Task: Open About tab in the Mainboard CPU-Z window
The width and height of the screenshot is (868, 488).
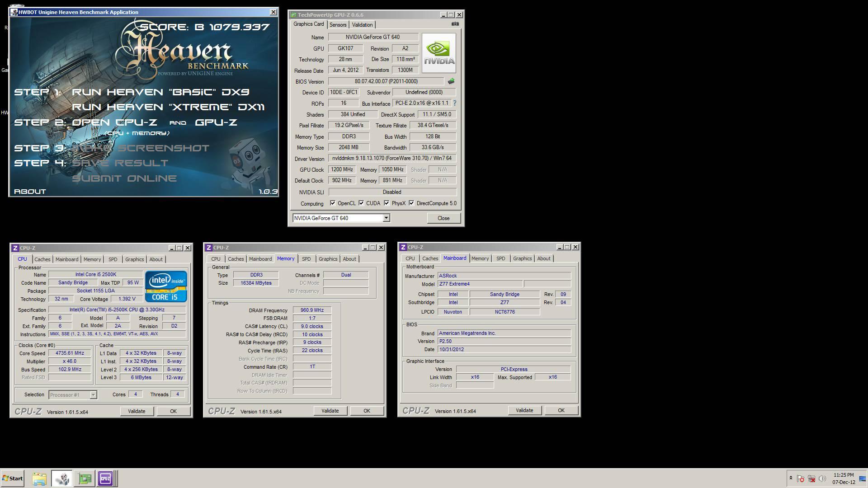Action: pyautogui.click(x=544, y=258)
